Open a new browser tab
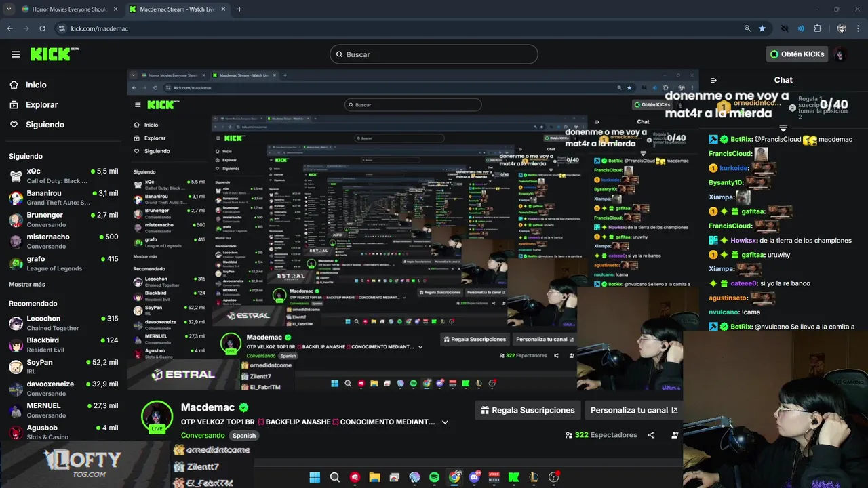868x488 pixels. pyautogui.click(x=239, y=9)
